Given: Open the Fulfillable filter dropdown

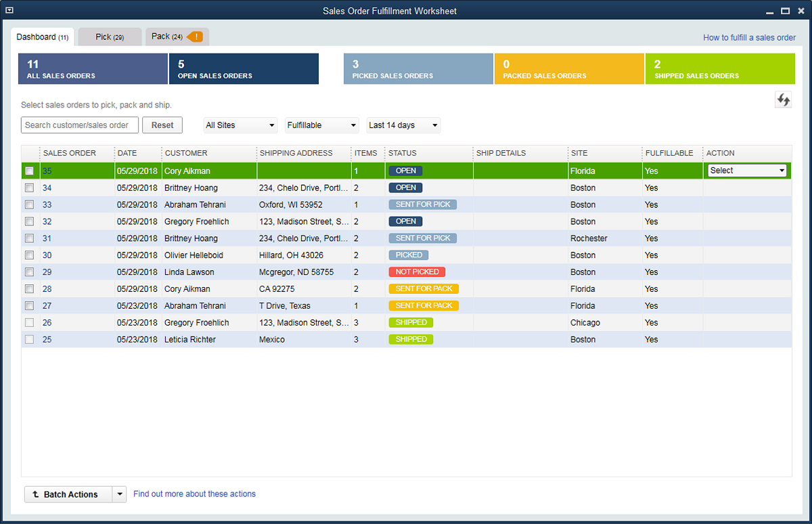Looking at the screenshot, I should tap(321, 125).
